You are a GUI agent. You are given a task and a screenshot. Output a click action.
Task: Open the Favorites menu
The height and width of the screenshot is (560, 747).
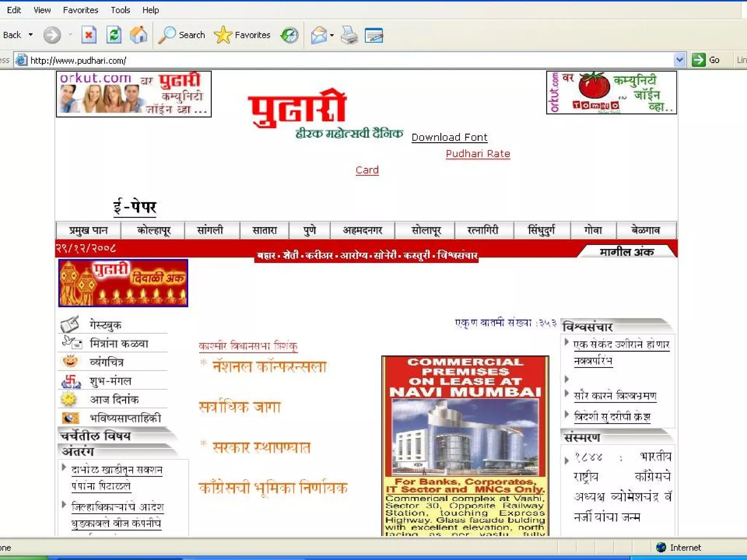point(80,10)
